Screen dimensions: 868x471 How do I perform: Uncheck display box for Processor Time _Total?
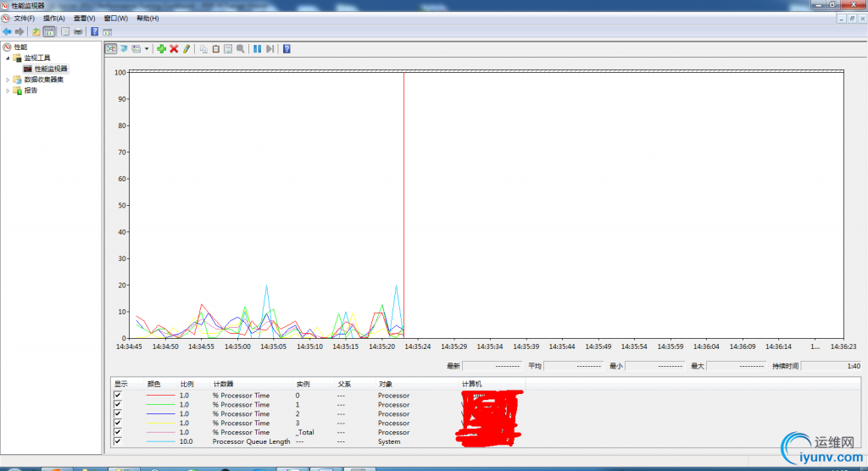click(x=118, y=432)
